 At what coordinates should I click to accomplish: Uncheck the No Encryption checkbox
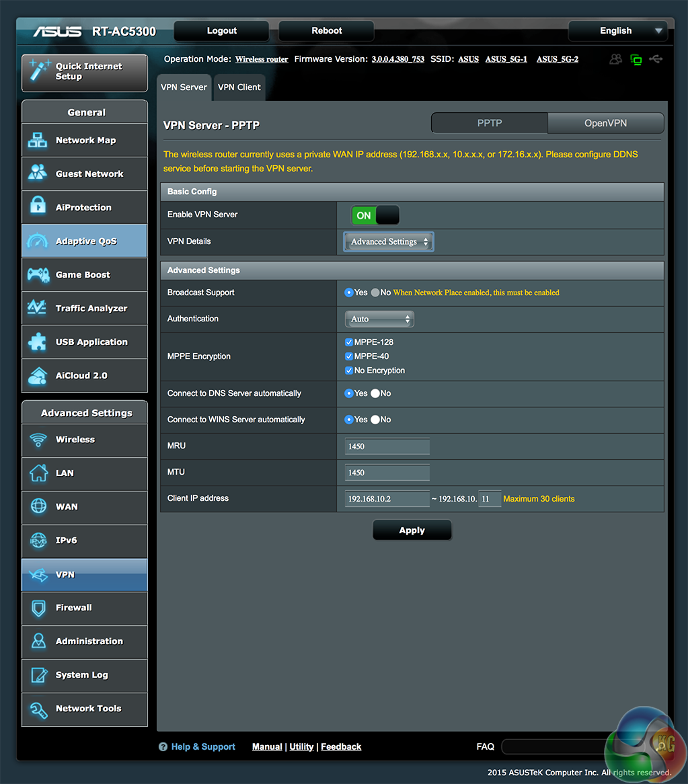click(x=349, y=370)
